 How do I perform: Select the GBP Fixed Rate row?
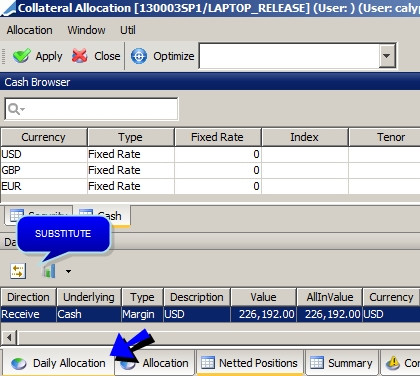(x=210, y=170)
